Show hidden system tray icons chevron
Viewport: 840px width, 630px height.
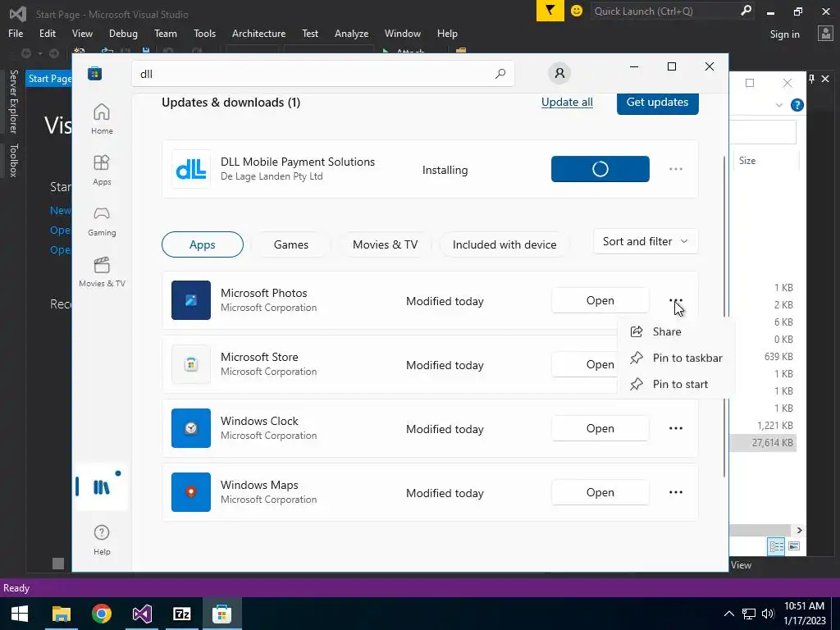pyautogui.click(x=728, y=614)
